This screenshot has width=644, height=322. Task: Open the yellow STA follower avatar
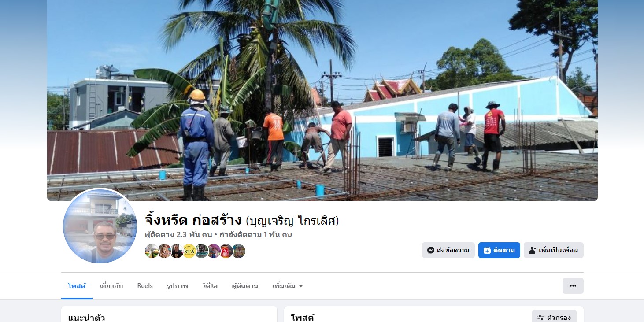click(189, 251)
